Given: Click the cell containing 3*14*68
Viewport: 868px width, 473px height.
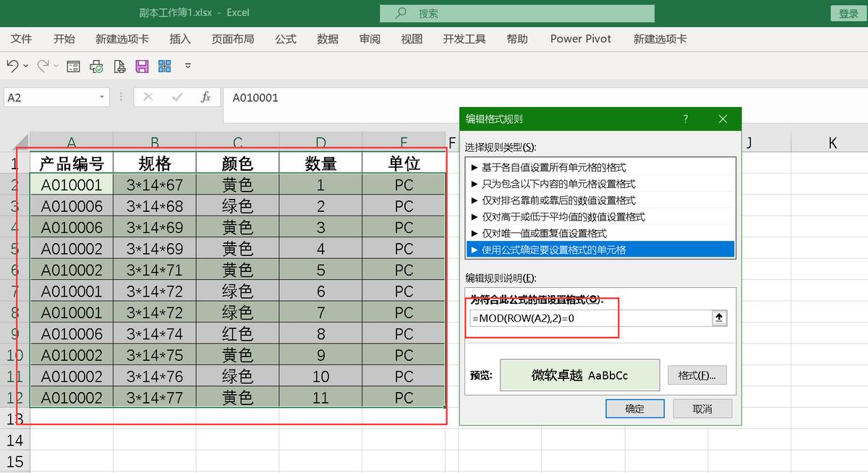Looking at the screenshot, I should [155, 206].
